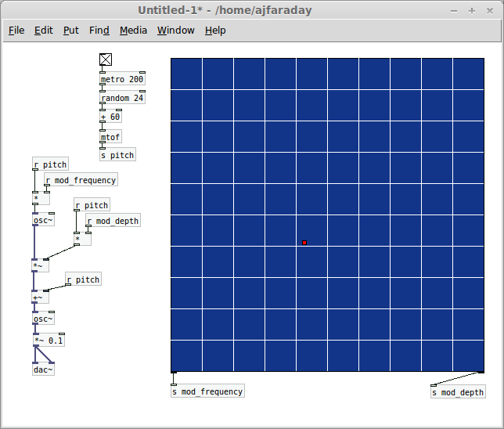Select the s mod_frequency send object
This screenshot has width=504, height=429.
[x=207, y=391]
